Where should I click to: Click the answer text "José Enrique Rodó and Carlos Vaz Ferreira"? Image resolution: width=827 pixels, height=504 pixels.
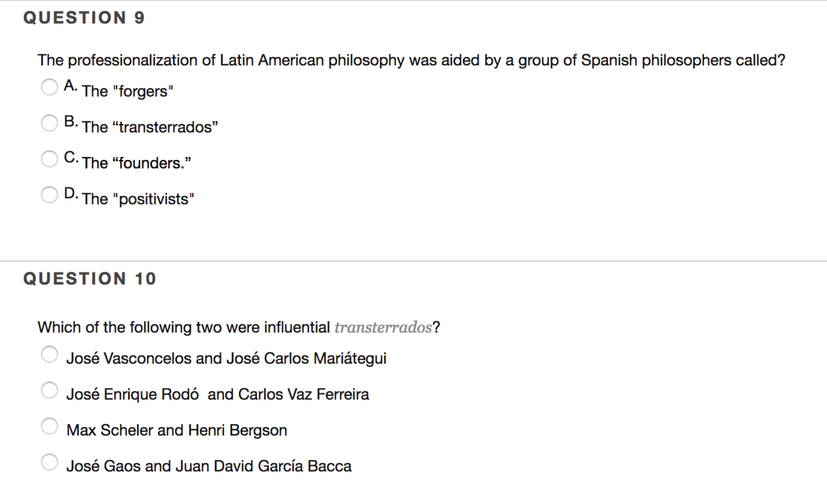[217, 394]
